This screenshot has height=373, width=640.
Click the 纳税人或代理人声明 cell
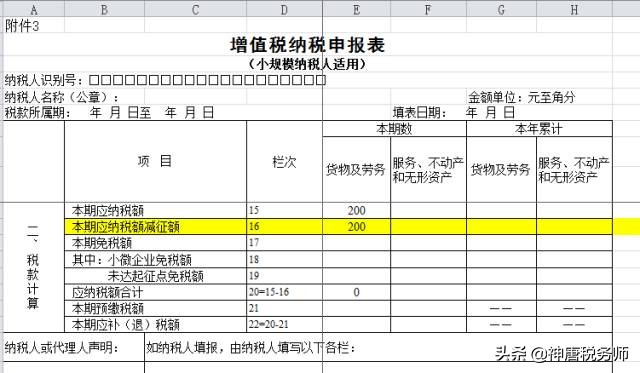[x=74, y=347]
